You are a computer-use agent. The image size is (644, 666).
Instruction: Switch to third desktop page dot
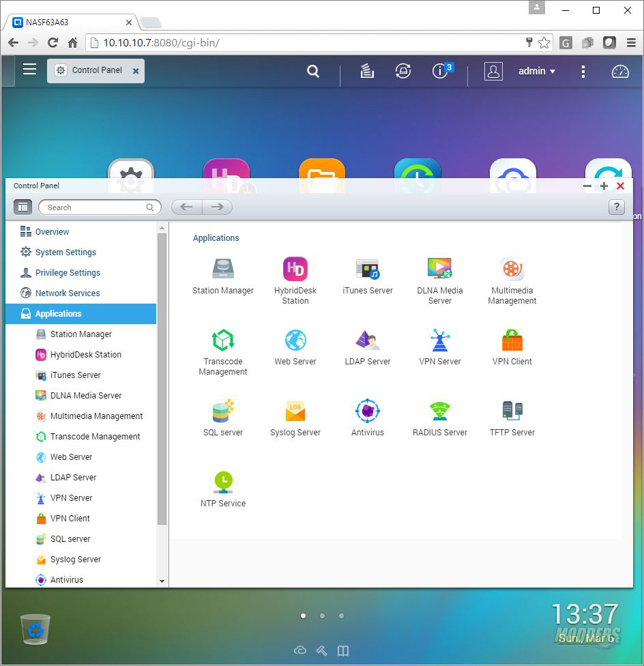coord(341,616)
